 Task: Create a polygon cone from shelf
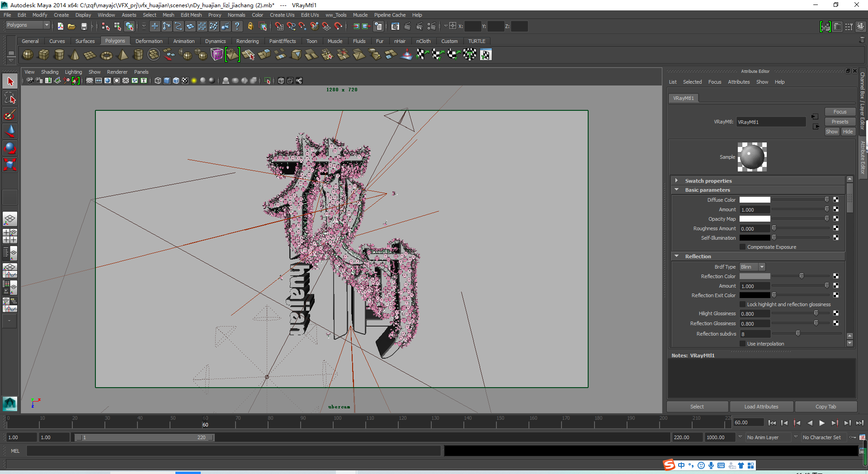pos(75,55)
